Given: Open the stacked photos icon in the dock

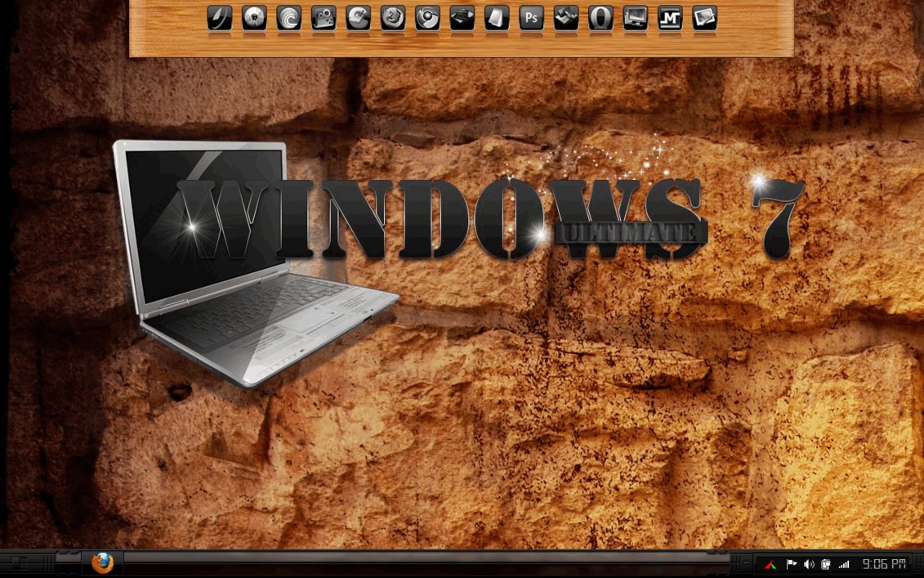Looking at the screenshot, I should click(x=462, y=18).
